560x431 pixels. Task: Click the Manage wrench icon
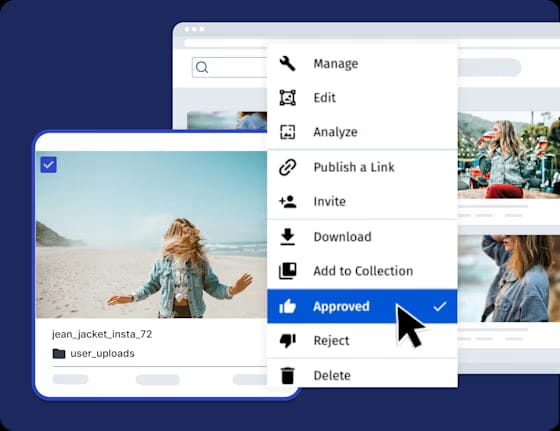tap(288, 64)
